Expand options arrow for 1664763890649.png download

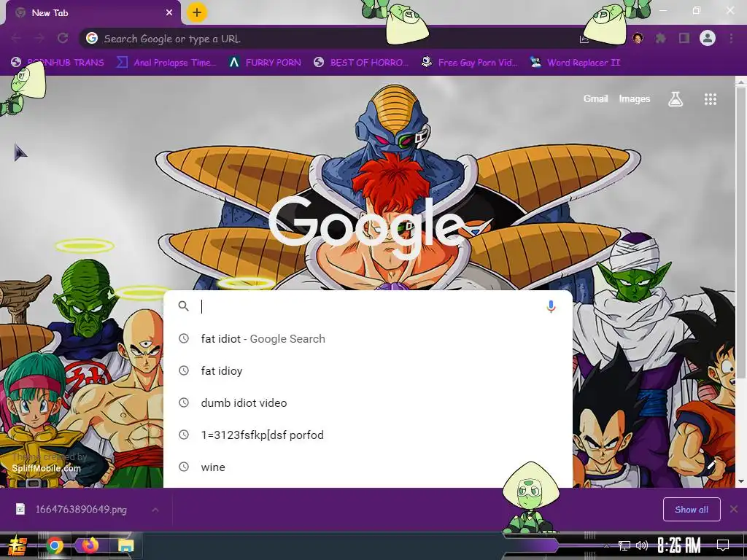coord(155,510)
